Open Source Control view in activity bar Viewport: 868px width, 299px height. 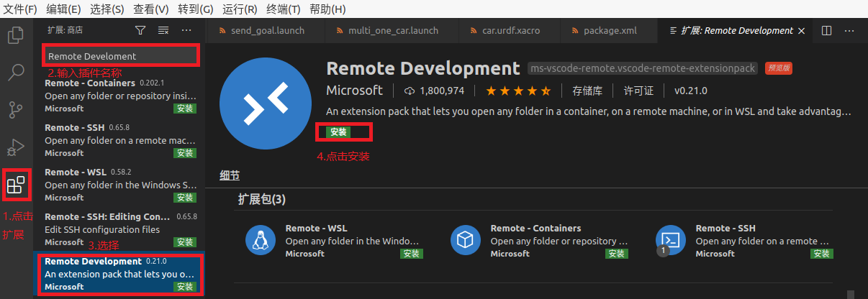pyautogui.click(x=16, y=110)
